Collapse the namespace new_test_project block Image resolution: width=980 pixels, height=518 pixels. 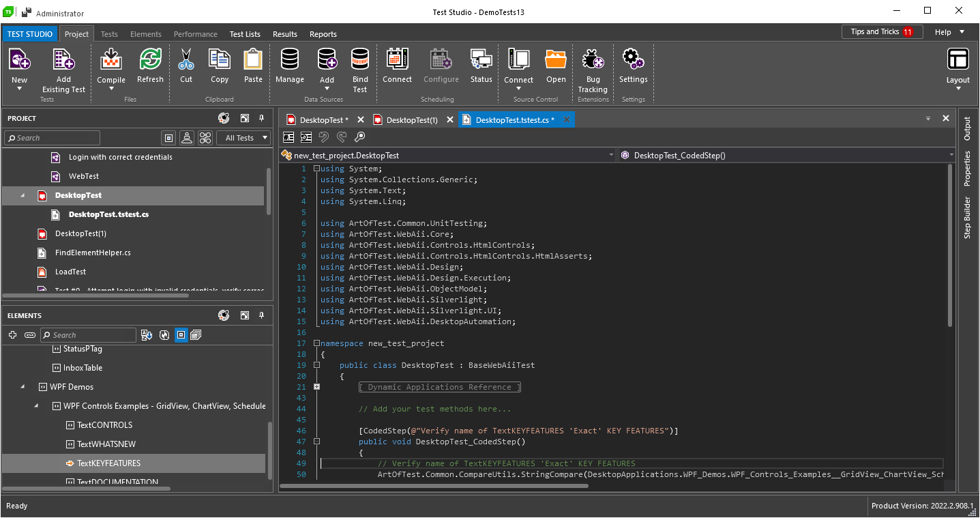pos(316,343)
